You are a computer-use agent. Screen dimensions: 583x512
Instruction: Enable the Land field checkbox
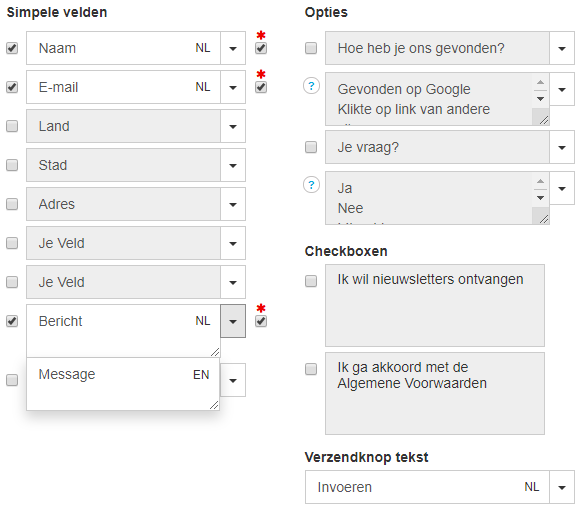coord(12,126)
